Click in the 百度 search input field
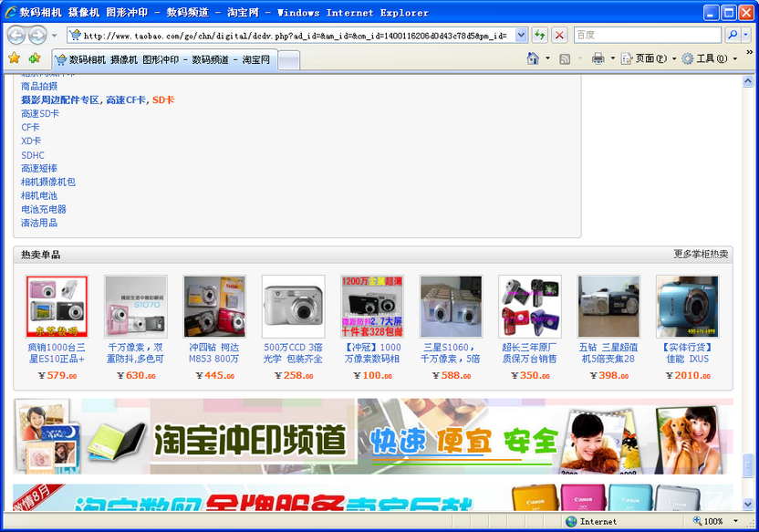The image size is (759, 532). coord(647,35)
